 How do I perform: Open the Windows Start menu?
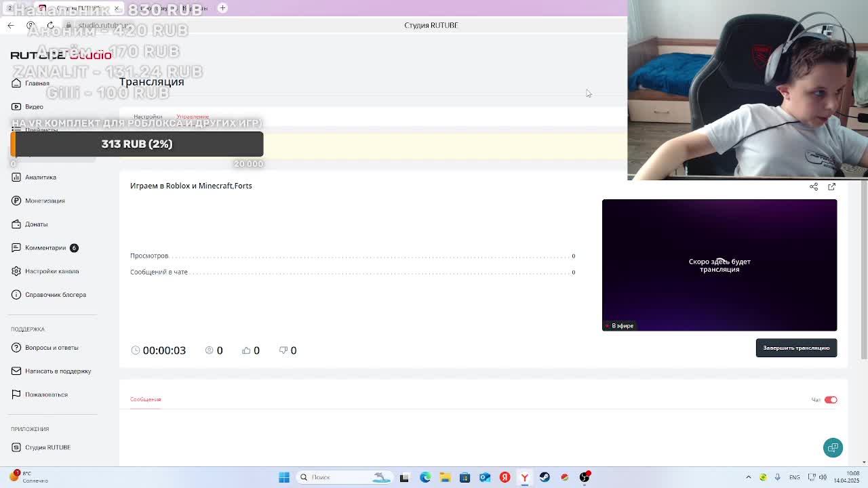point(284,477)
